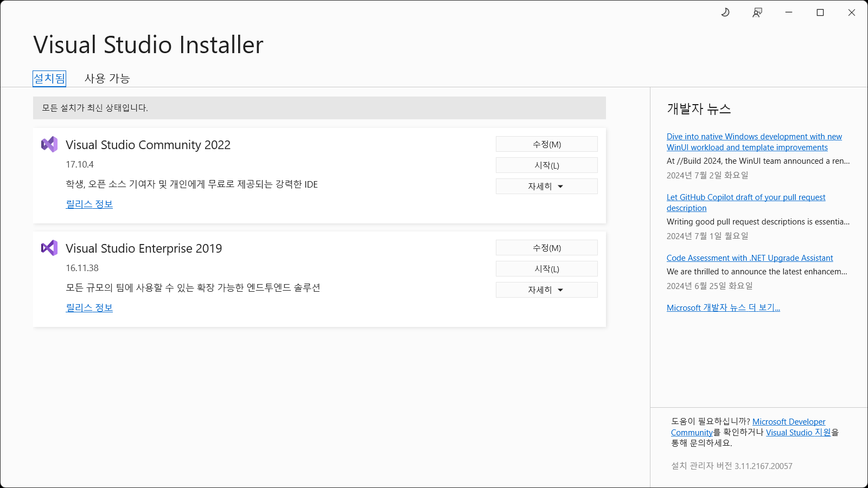Switch to the 설치됨 tab
Image resolution: width=868 pixels, height=488 pixels.
pos(49,79)
